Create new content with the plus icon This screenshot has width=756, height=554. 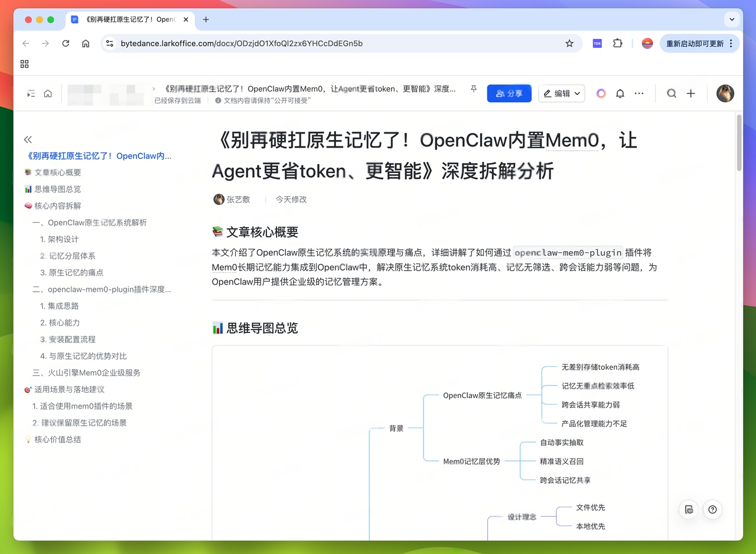[691, 93]
